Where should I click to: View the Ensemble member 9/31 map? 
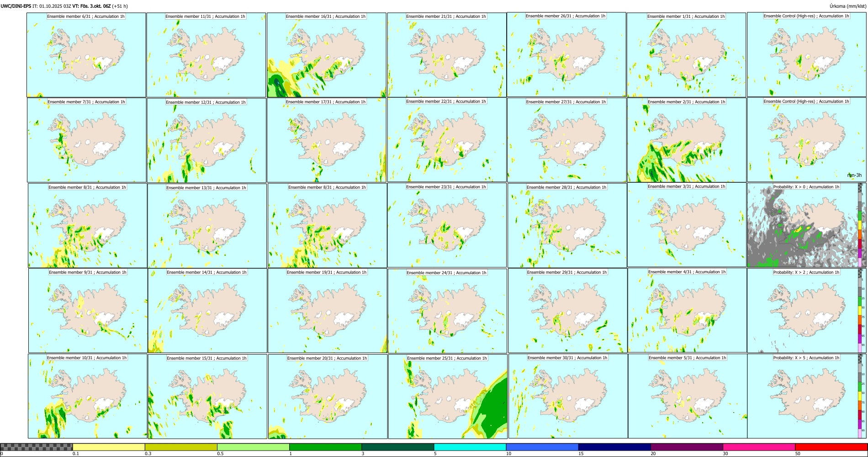point(88,311)
